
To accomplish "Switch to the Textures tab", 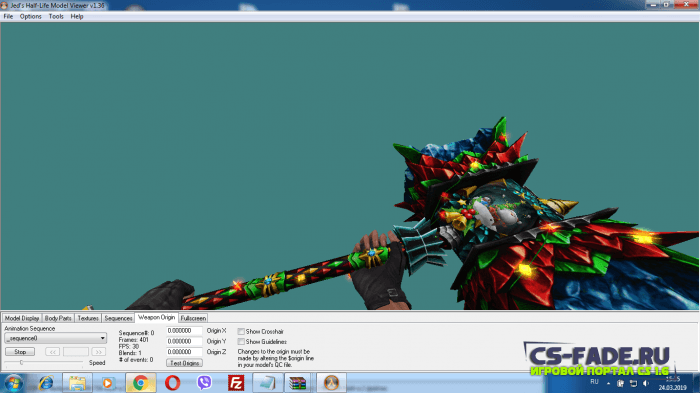I will point(88,318).
